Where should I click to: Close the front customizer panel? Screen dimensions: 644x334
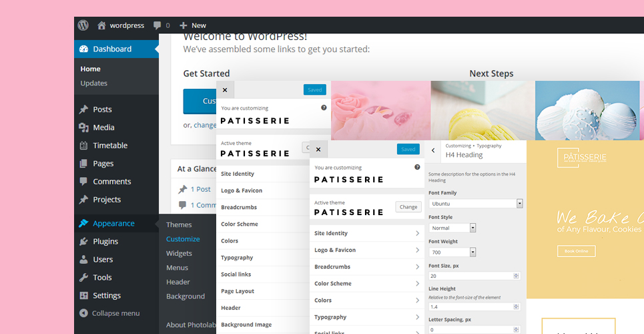[x=318, y=150]
